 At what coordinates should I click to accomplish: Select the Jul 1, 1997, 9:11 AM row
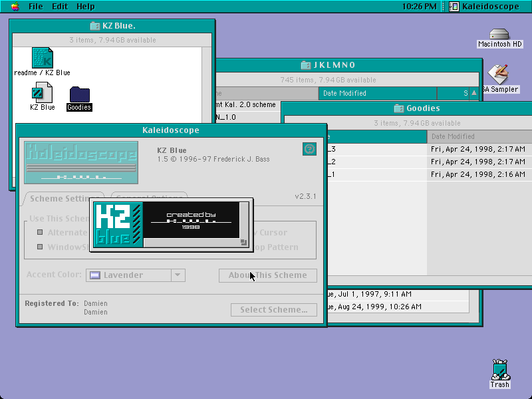pyautogui.click(x=398, y=294)
